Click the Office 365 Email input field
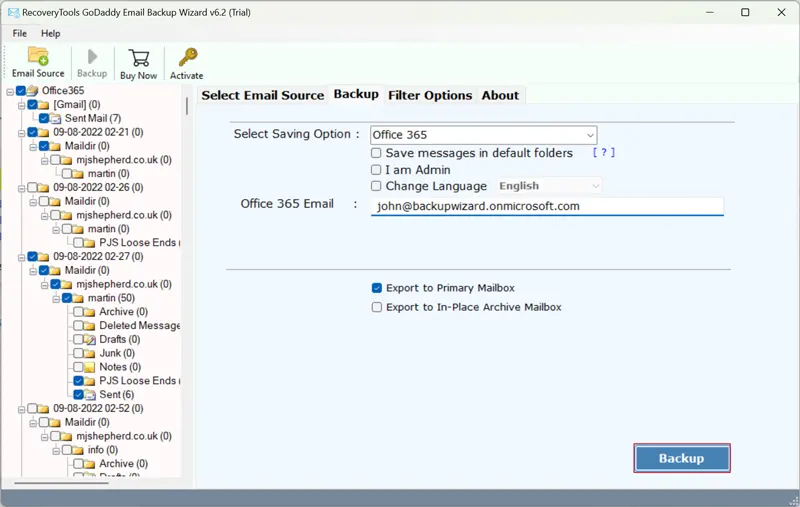The image size is (800, 507). click(x=546, y=206)
